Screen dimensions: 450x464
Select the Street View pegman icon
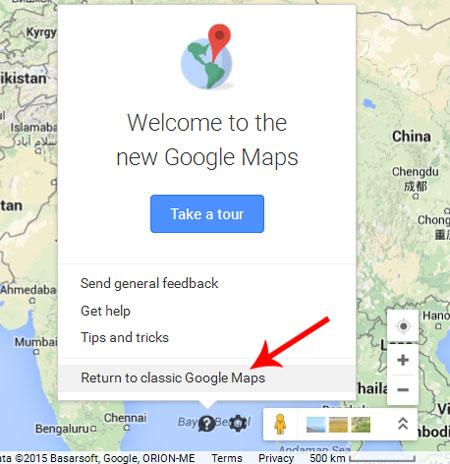tap(280, 424)
